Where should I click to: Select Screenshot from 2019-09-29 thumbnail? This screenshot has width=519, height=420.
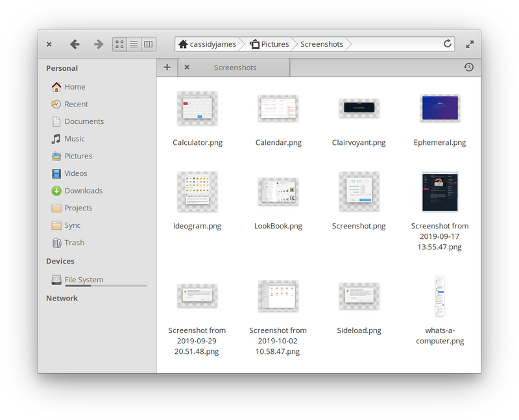pos(197,296)
